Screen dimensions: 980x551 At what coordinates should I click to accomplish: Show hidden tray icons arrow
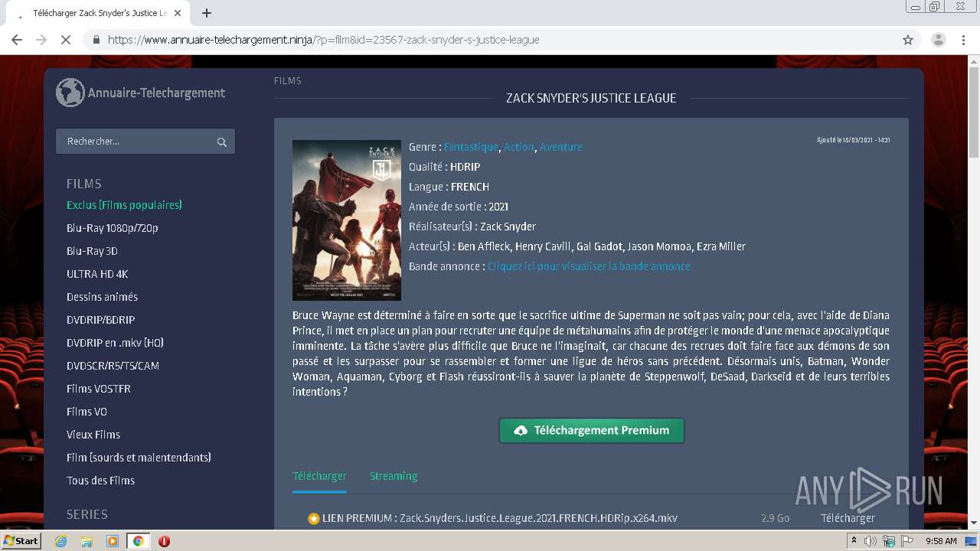(x=853, y=541)
